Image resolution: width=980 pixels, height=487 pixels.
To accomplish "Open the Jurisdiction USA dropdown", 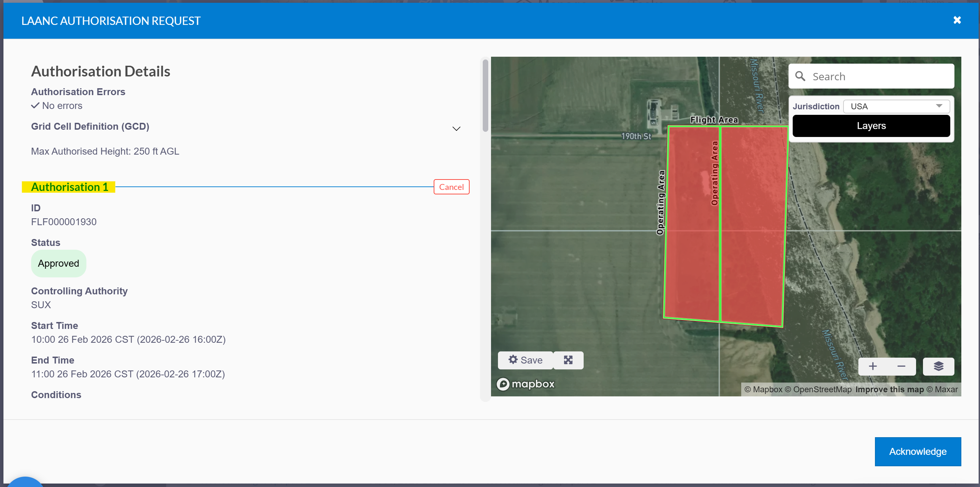I will tap(896, 106).
